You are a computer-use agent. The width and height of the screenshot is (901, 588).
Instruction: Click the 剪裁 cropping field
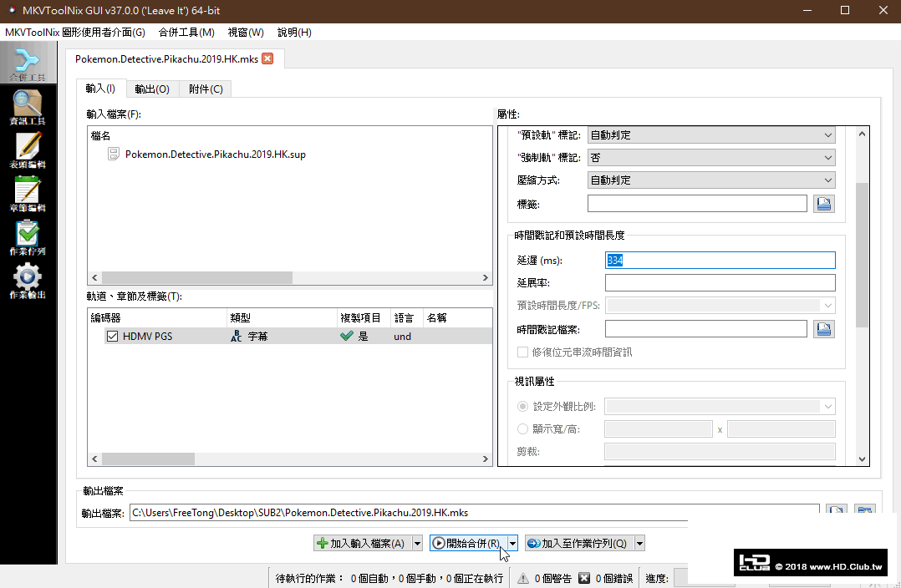coord(720,451)
